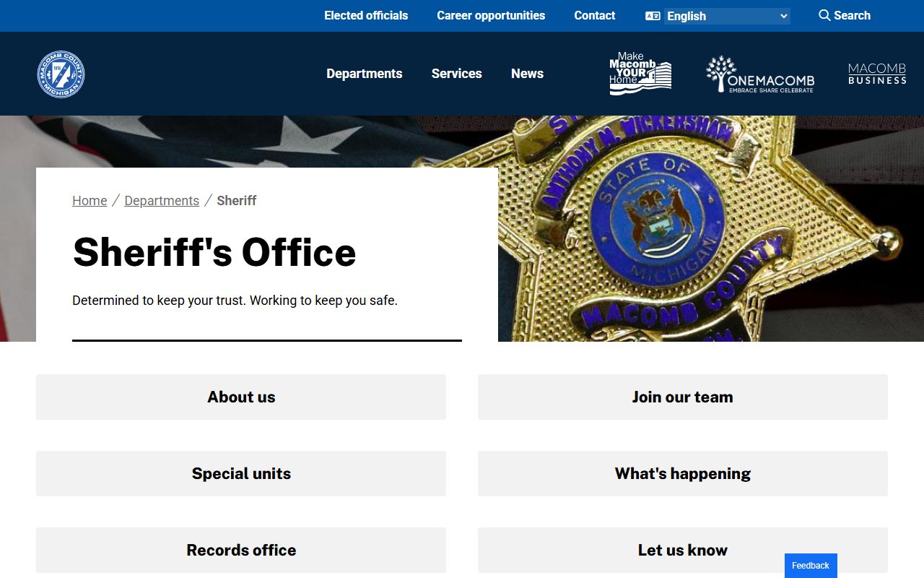Open the Let us know section
Image resolution: width=924 pixels, height=578 pixels.
pos(683,550)
